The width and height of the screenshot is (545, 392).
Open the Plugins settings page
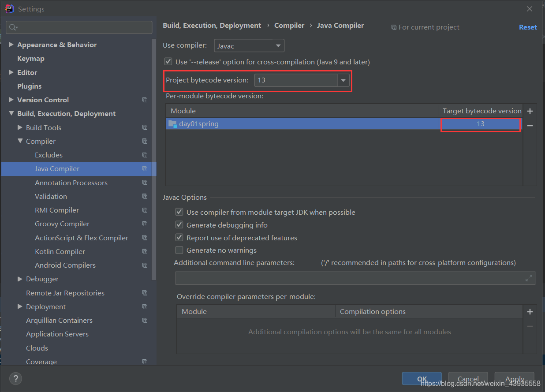point(29,86)
